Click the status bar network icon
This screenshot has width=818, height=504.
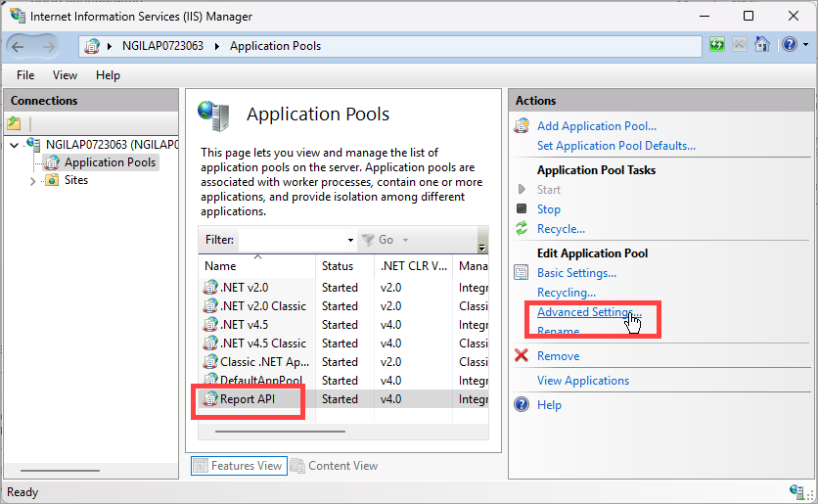797,491
